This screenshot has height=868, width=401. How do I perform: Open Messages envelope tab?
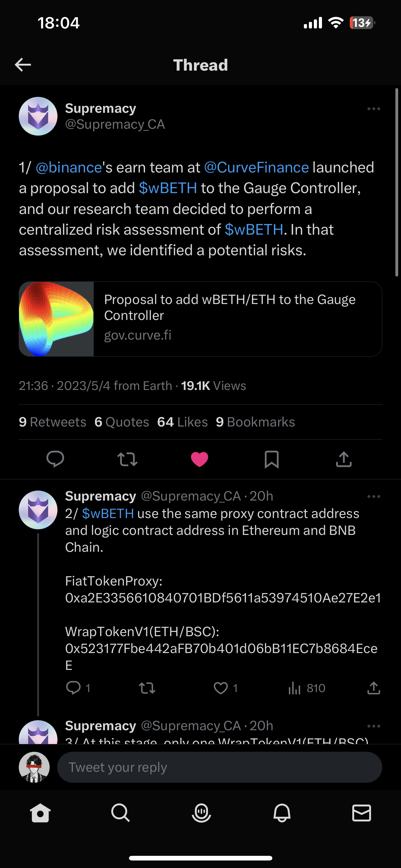(361, 813)
